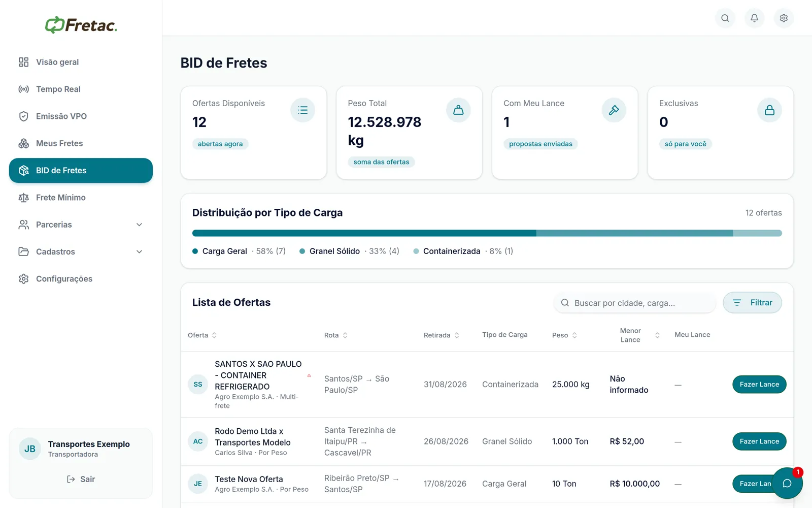
Task: Click the Filtrar button
Action: [752, 303]
